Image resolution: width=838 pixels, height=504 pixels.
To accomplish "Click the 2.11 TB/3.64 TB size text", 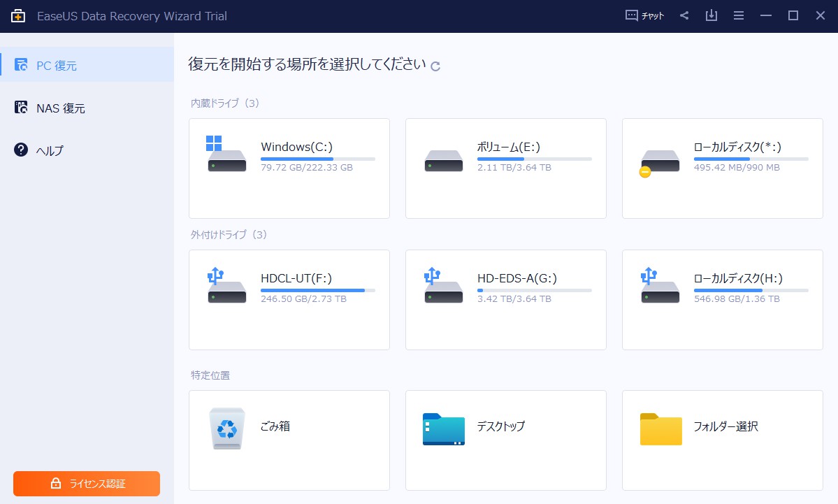I will click(514, 167).
